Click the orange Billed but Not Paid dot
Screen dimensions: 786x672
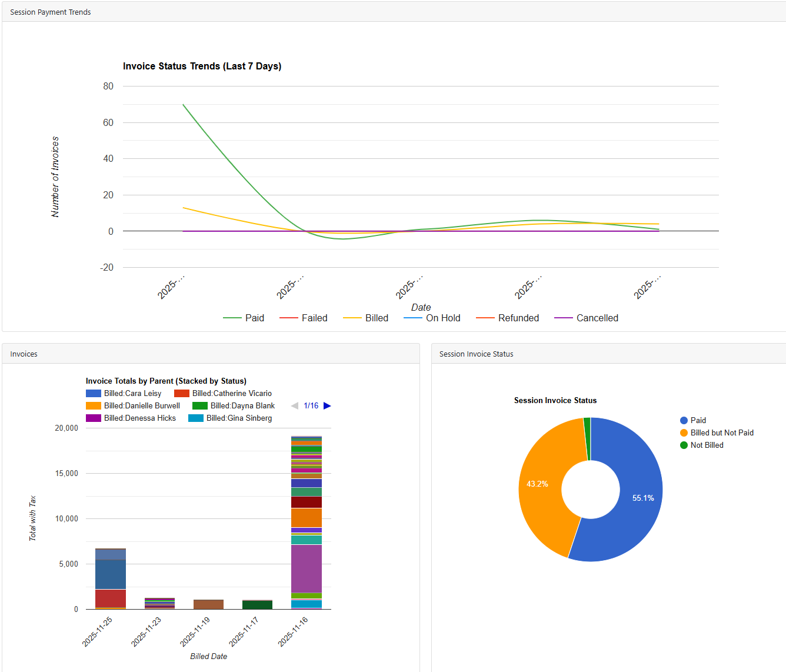click(x=684, y=433)
